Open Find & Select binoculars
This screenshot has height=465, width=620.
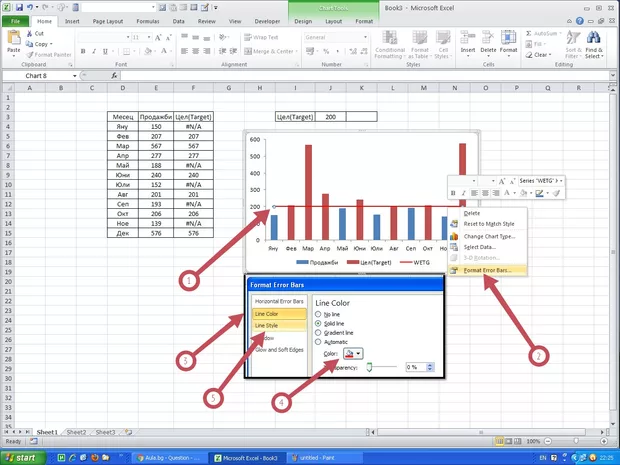coord(594,44)
